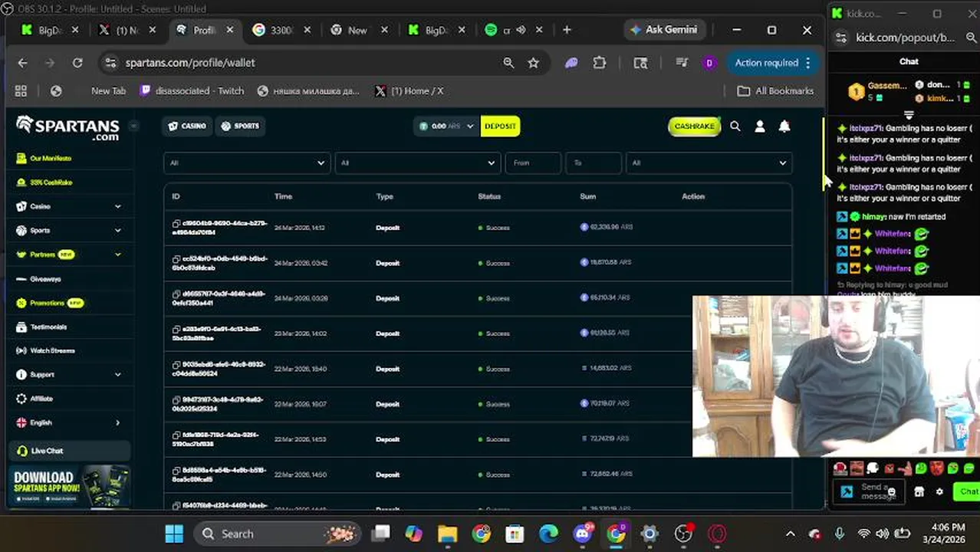
Task: Switch to the first BigD Kick tab
Action: (x=49, y=30)
